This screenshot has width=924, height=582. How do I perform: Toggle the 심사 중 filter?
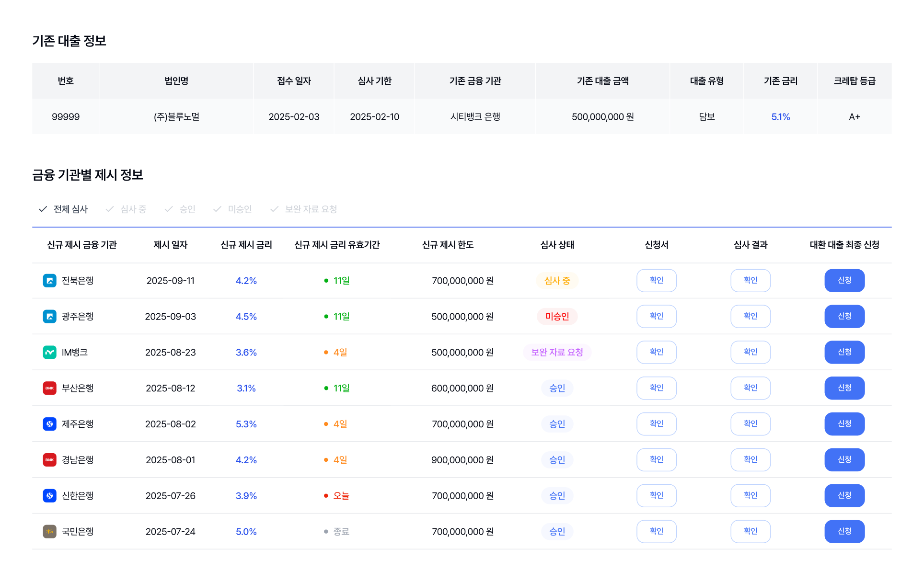point(126,209)
